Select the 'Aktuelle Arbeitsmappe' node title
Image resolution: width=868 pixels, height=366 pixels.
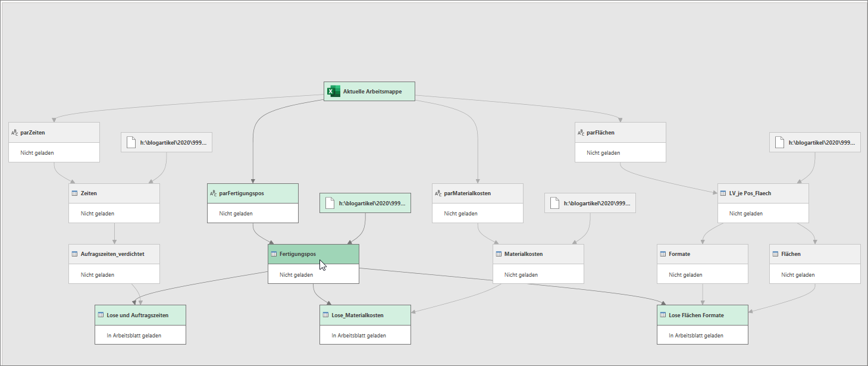(372, 92)
